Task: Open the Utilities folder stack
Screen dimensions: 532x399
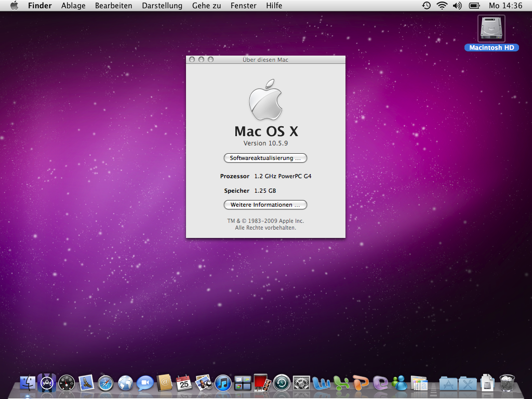Action: click(468, 384)
